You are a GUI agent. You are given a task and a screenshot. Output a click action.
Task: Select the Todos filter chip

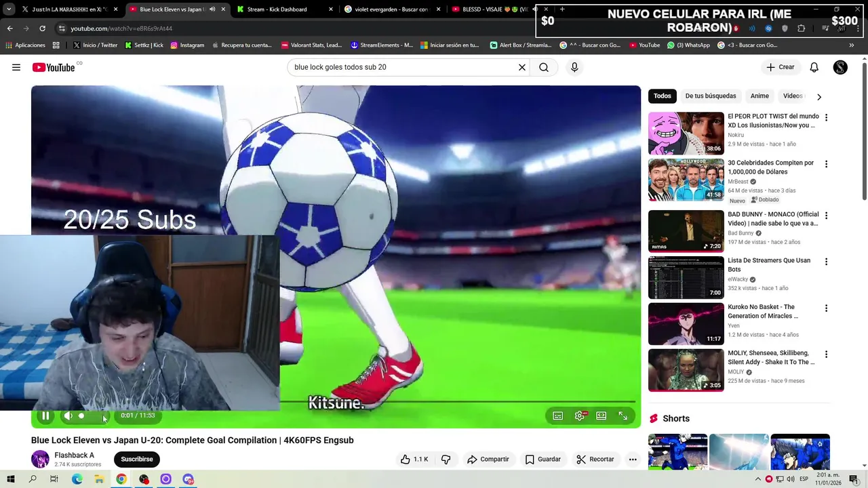(663, 96)
